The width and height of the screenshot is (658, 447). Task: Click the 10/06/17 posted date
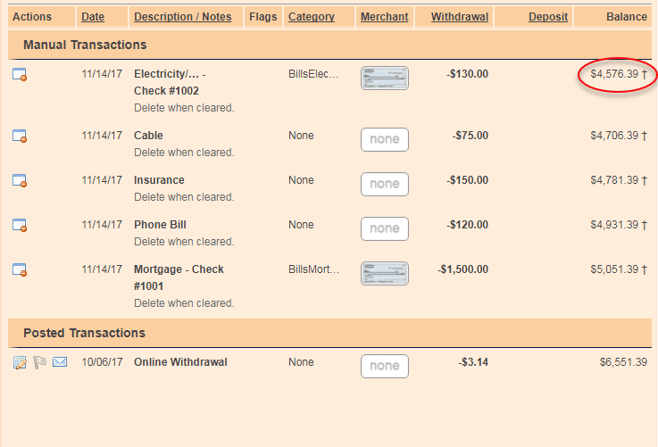coord(102,362)
